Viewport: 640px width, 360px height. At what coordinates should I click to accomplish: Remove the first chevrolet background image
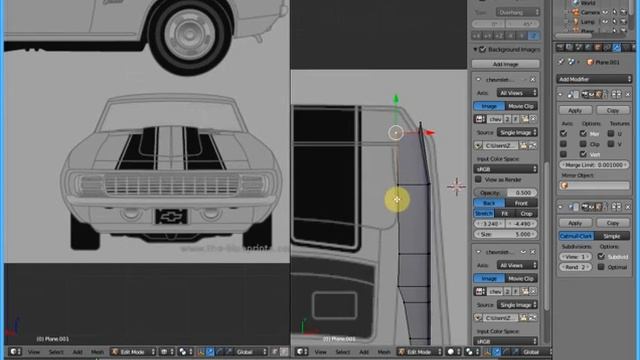point(533,79)
